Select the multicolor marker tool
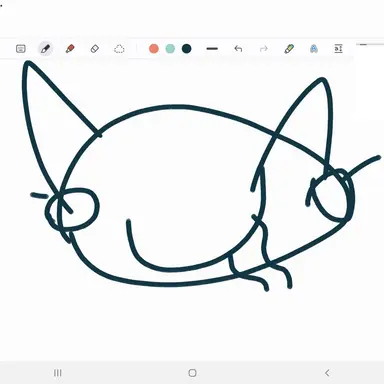This screenshot has height=384, width=384. point(289,49)
